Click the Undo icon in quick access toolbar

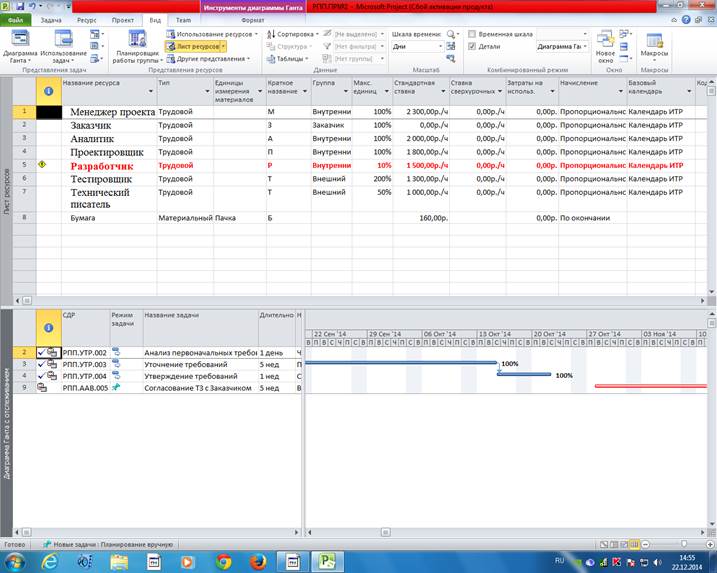pos(32,6)
